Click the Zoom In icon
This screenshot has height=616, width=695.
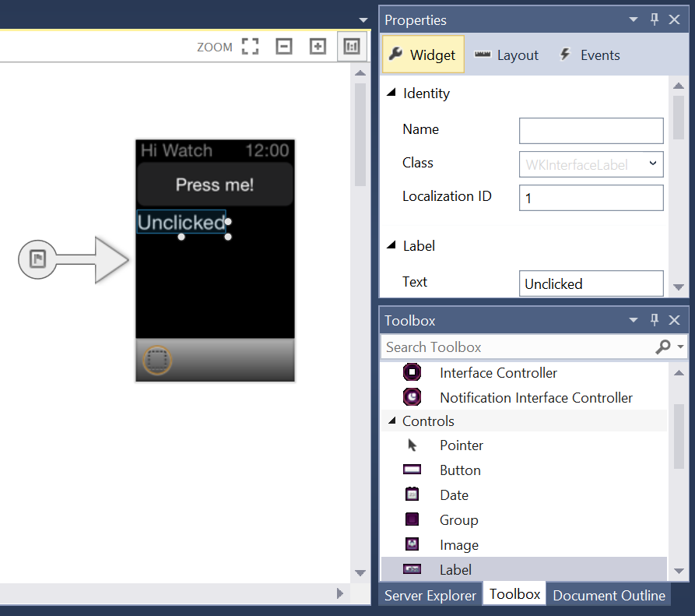(x=318, y=47)
